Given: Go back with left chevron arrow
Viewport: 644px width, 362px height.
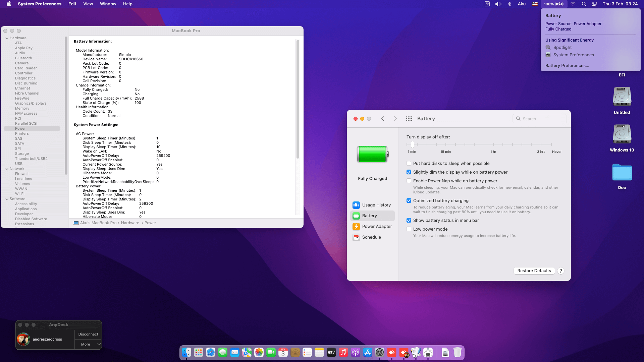Looking at the screenshot, I should (x=383, y=119).
